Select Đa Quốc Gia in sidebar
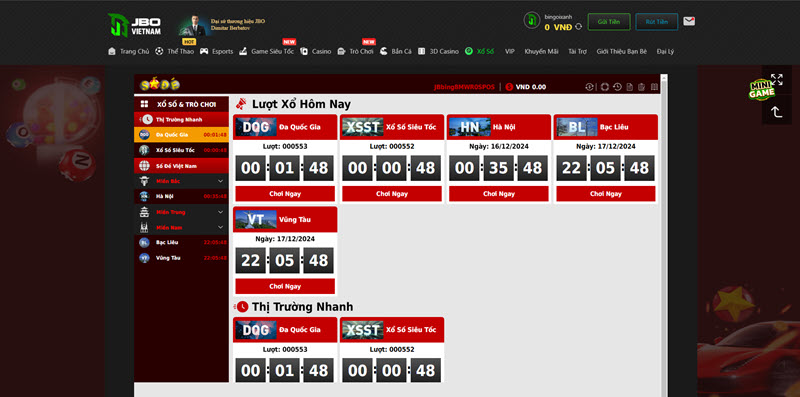Viewport: 800px width, 397px height. (181, 135)
